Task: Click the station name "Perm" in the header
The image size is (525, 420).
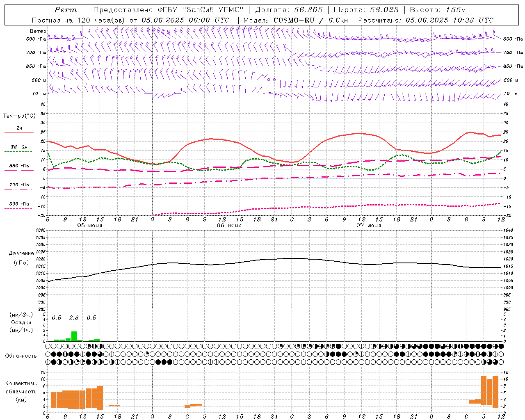Action: (66, 10)
